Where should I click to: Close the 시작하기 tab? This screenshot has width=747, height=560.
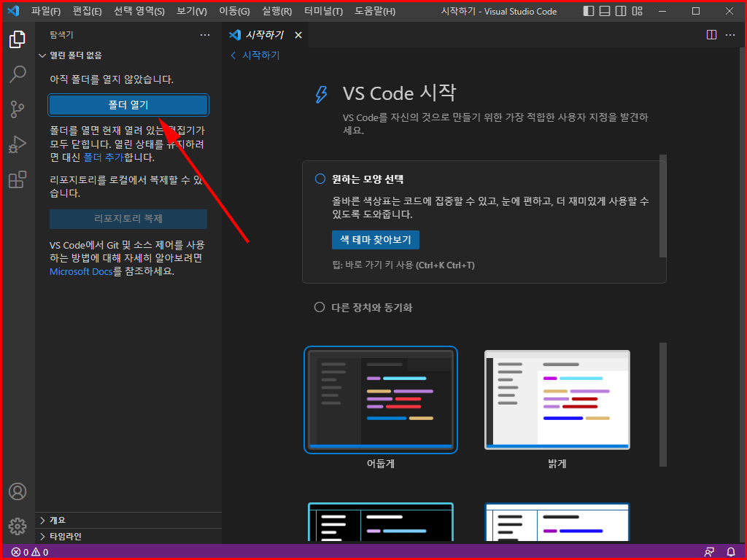[x=298, y=35]
